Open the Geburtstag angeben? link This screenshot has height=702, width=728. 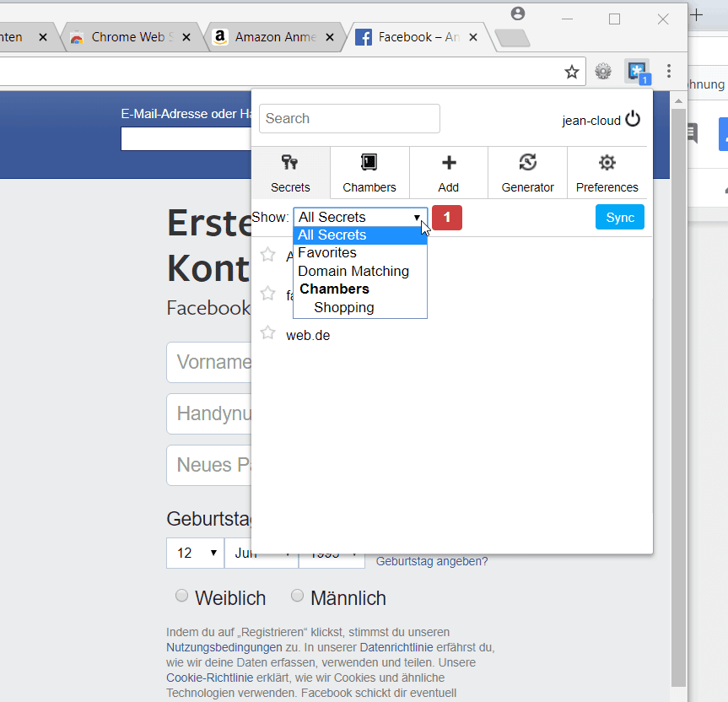click(x=432, y=561)
